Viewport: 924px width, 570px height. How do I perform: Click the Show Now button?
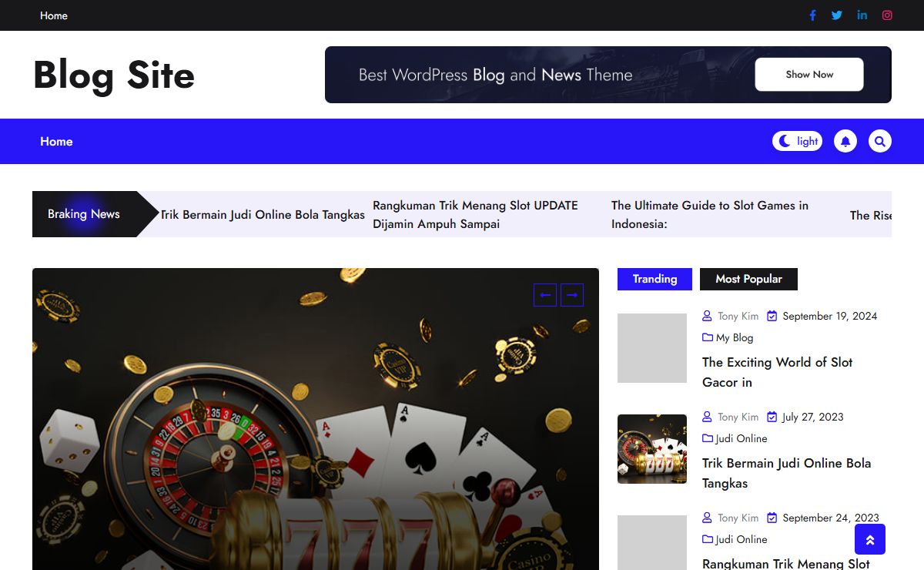pos(809,75)
